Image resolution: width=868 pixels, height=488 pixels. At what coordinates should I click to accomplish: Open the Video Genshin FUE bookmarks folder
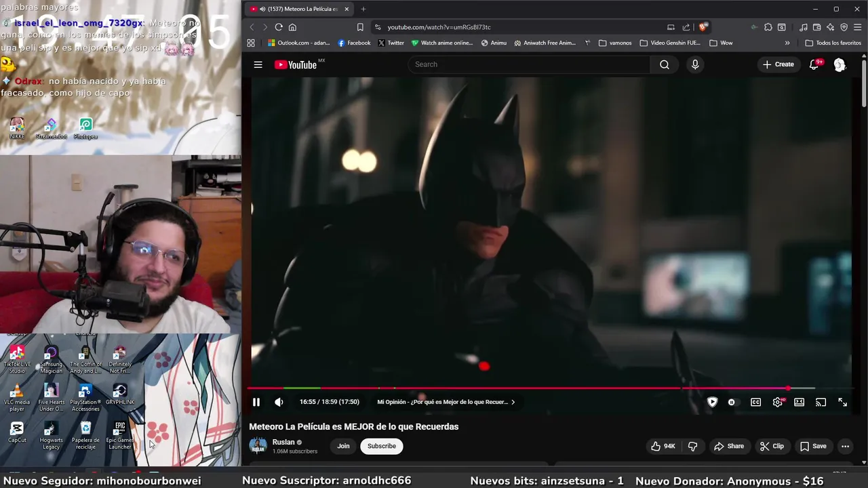[670, 43]
